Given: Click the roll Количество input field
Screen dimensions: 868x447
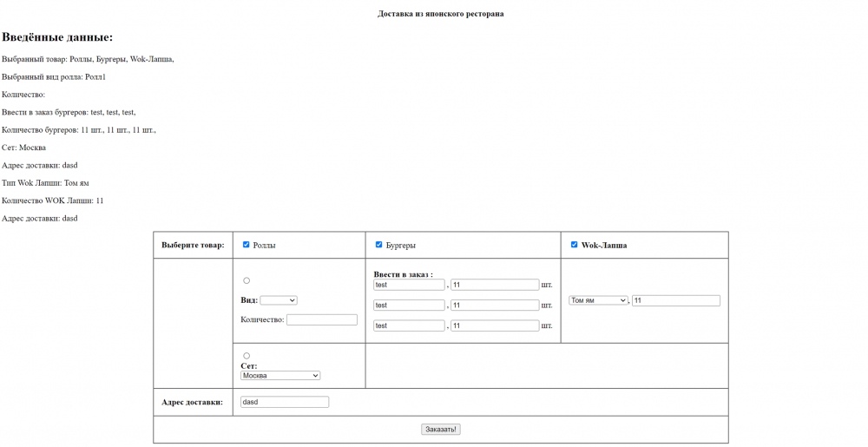Looking at the screenshot, I should tap(321, 319).
